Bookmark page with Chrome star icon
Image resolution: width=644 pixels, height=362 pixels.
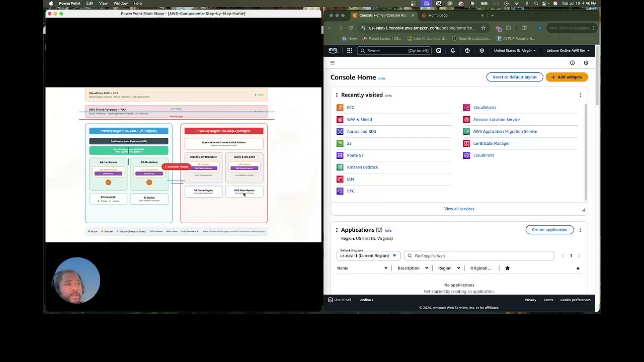(484, 28)
